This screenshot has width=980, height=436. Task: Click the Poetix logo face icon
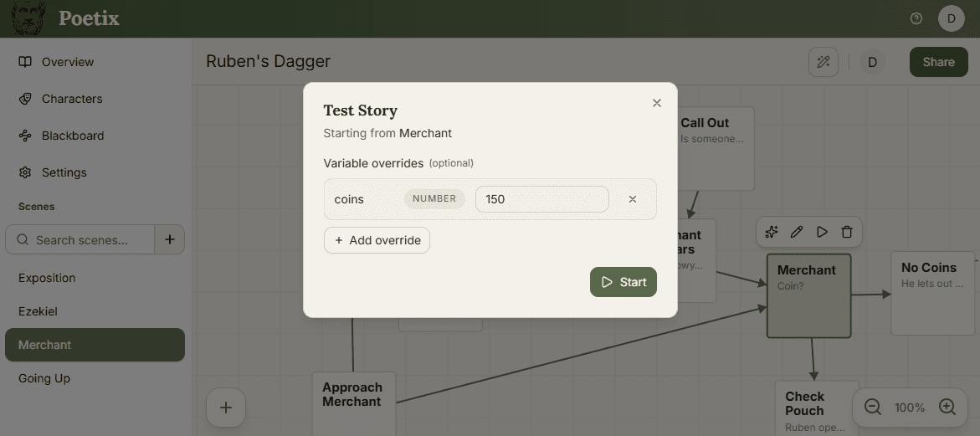click(x=29, y=18)
